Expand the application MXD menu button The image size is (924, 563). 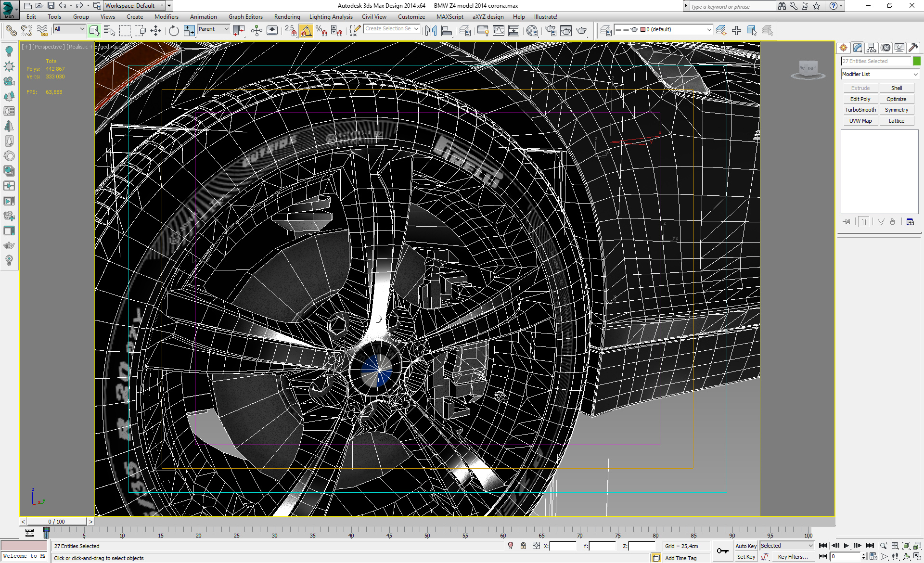10,9
